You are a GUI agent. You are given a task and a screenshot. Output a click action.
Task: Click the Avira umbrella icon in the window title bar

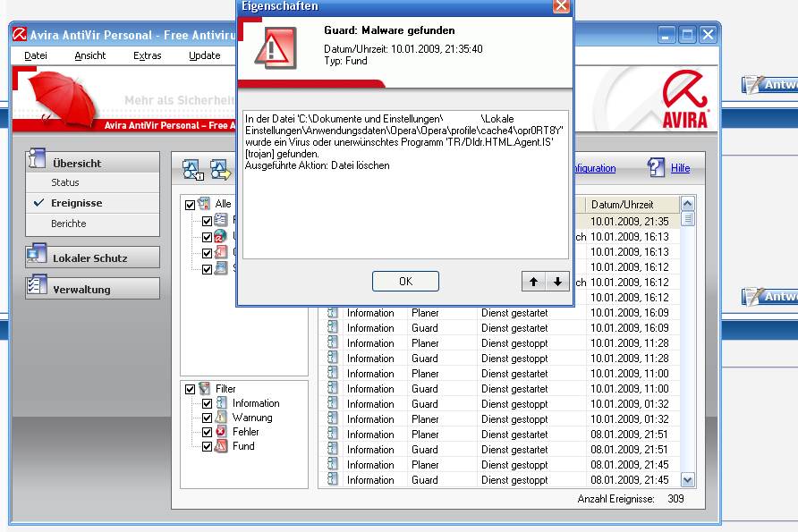(20, 34)
